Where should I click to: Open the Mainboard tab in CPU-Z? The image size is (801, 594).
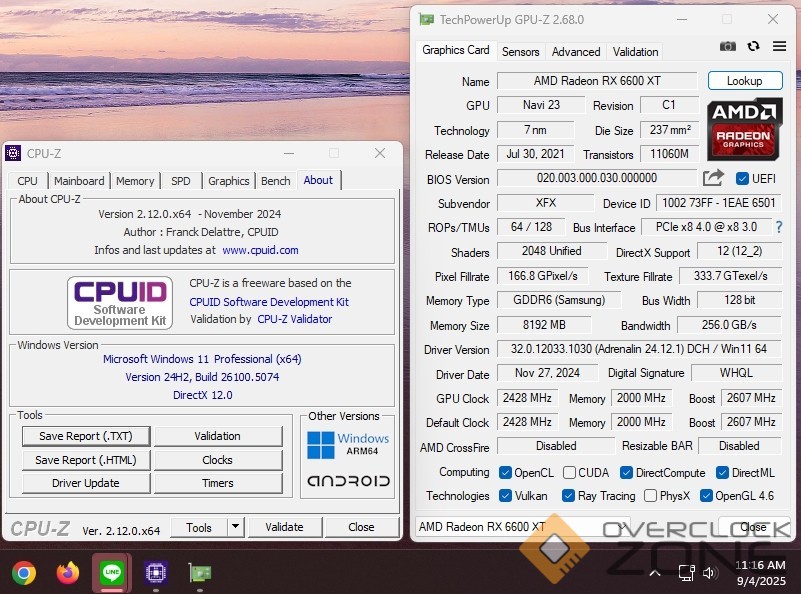coord(79,181)
